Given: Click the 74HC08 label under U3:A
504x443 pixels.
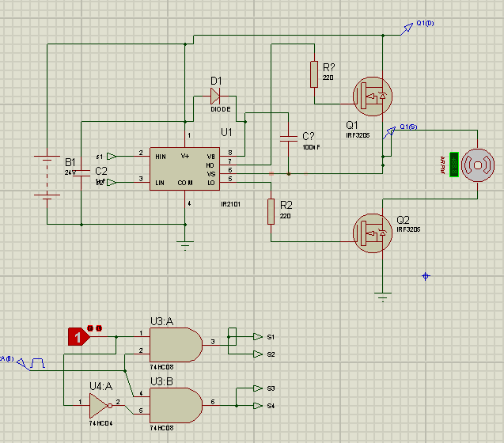Looking at the screenshot, I should point(161,367).
